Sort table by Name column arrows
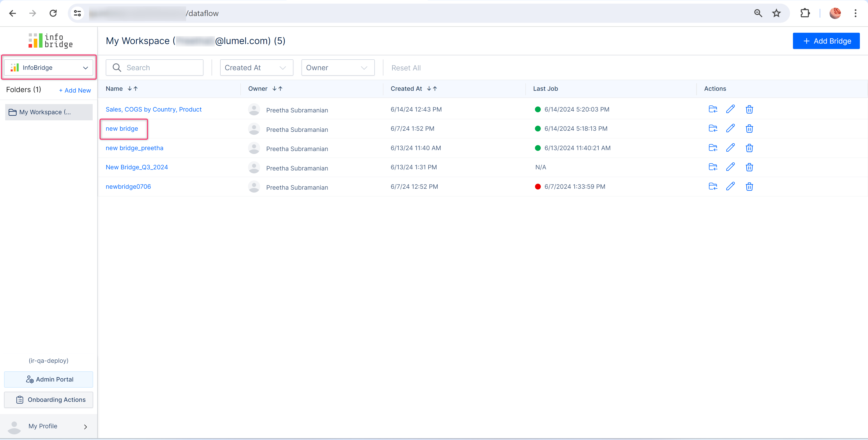This screenshot has width=868, height=440. [x=132, y=88]
